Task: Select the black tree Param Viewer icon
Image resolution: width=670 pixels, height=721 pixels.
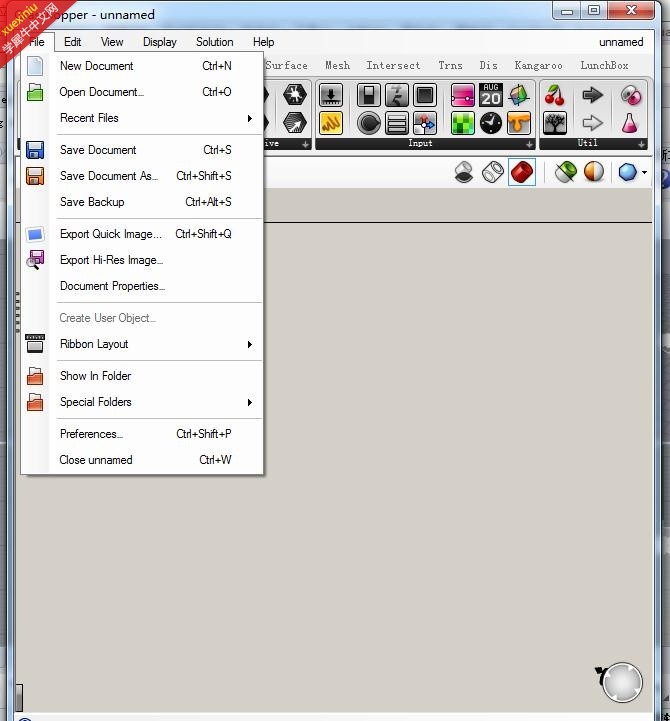Action: coord(555,123)
